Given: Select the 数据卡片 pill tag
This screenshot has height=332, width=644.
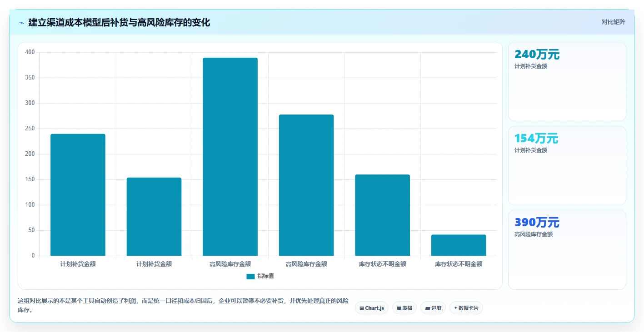Looking at the screenshot, I should coord(466,308).
